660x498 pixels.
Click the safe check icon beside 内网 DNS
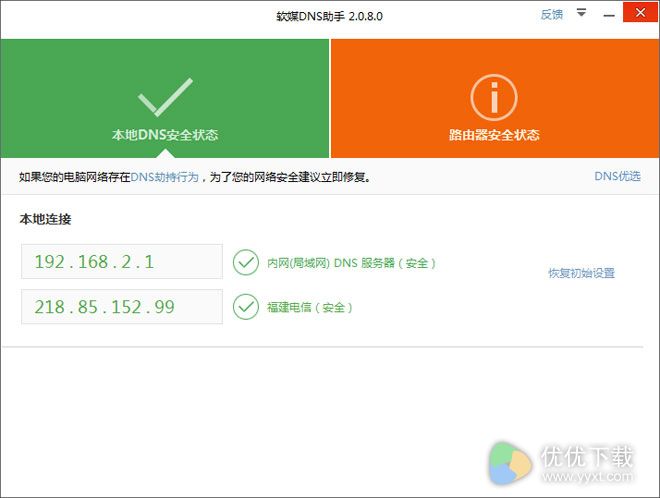tap(246, 262)
